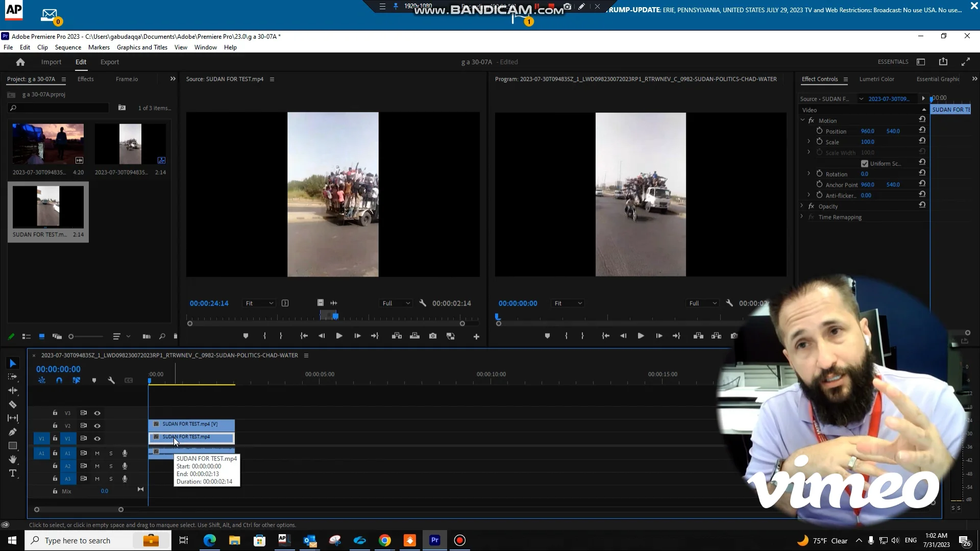Open Program monitor Fit zoom dropdown
This screenshot has width=980, height=551.
[568, 303]
